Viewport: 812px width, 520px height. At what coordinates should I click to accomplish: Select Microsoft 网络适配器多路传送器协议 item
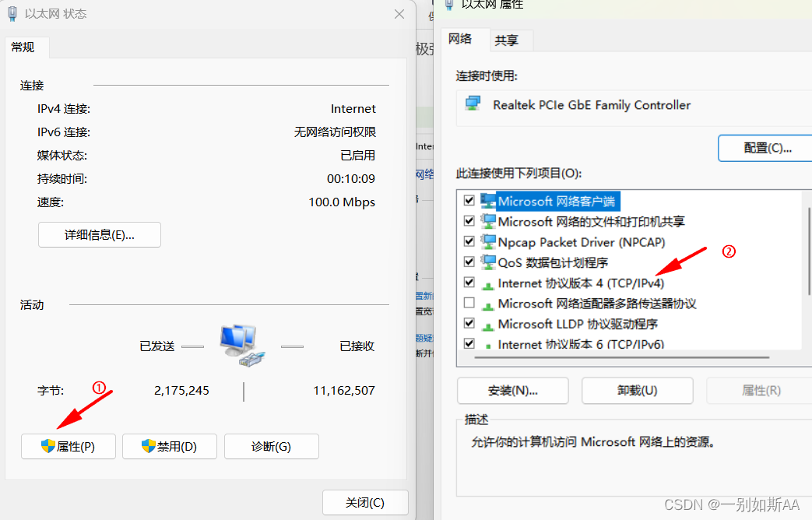596,304
